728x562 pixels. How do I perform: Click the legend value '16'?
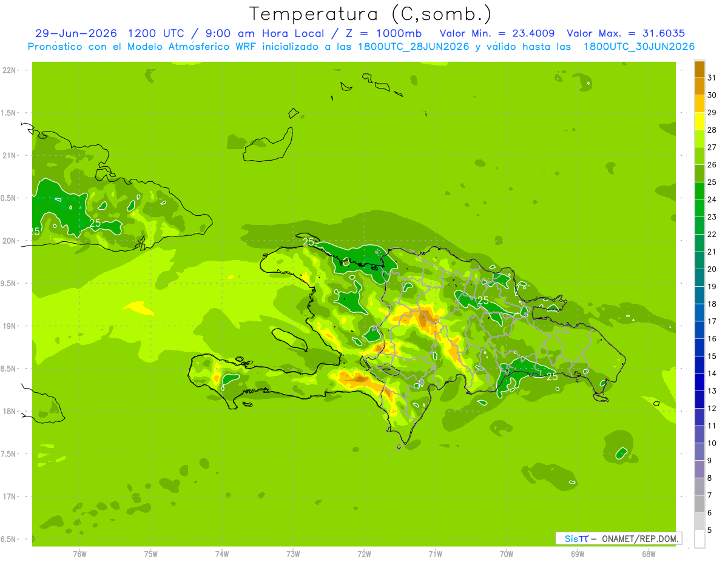pos(712,338)
